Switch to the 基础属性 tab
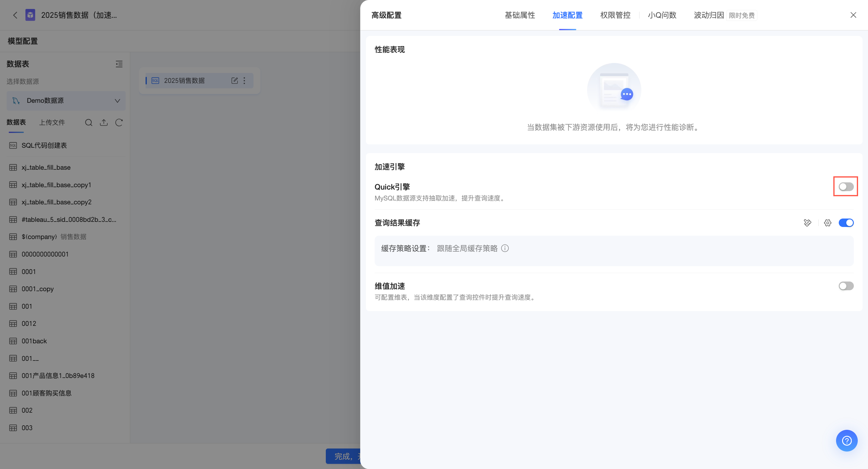This screenshot has width=868, height=469. click(x=520, y=15)
